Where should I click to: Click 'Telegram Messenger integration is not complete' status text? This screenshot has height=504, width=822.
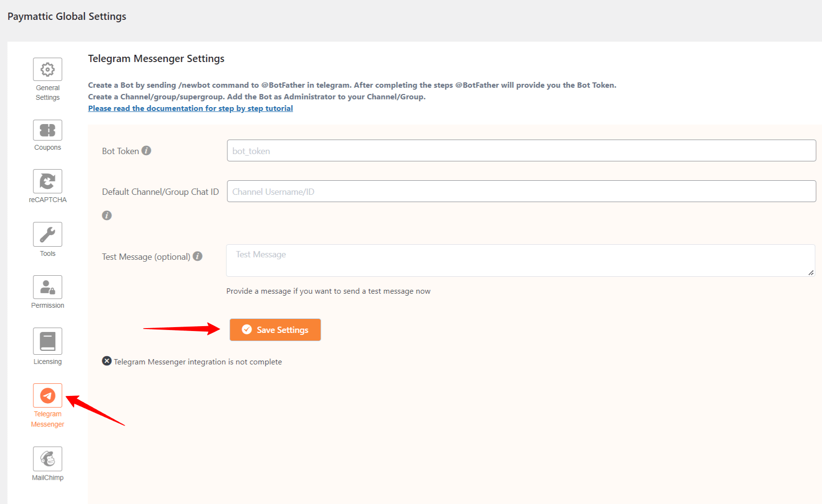click(198, 362)
